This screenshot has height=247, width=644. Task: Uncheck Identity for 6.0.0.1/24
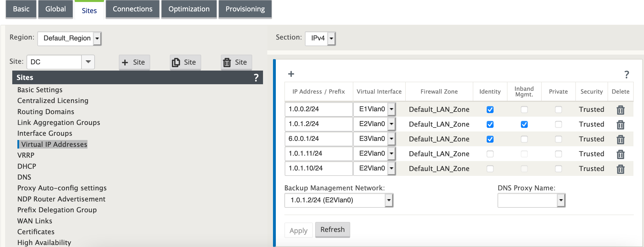490,139
